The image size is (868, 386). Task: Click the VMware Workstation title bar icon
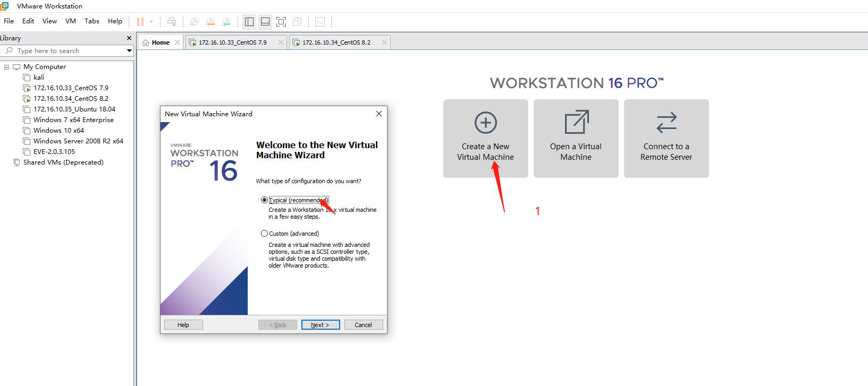[x=4, y=6]
